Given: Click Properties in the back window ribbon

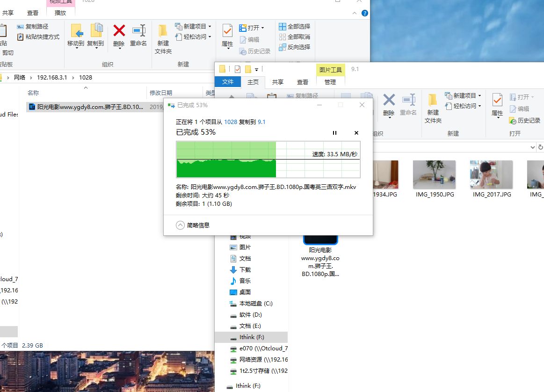Looking at the screenshot, I should click(227, 36).
